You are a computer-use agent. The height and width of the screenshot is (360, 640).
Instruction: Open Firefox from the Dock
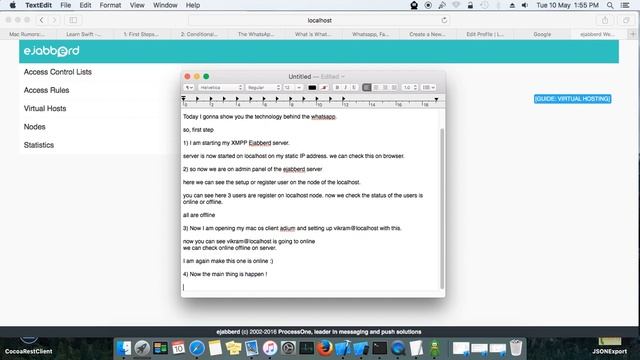[325, 348]
